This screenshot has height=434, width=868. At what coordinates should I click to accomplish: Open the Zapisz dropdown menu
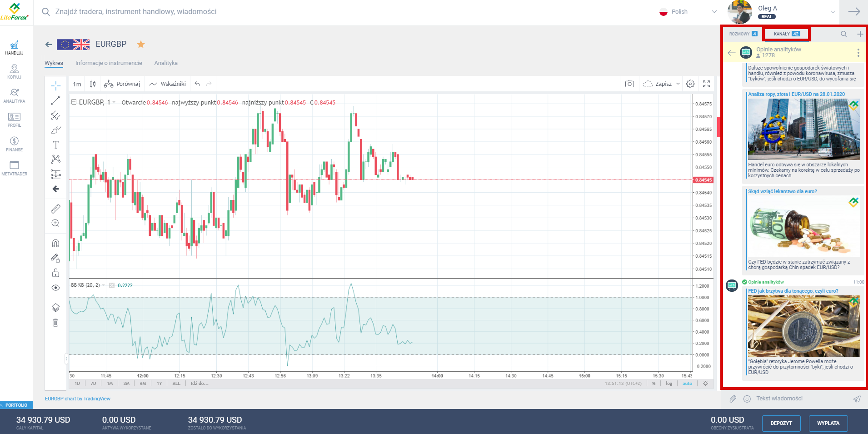point(678,84)
